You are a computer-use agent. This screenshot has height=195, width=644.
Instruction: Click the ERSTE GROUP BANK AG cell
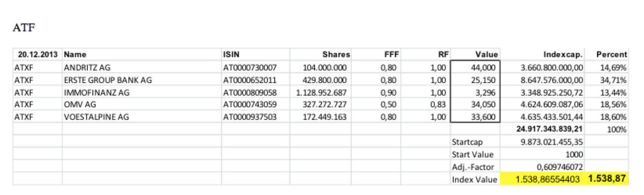[142, 80]
